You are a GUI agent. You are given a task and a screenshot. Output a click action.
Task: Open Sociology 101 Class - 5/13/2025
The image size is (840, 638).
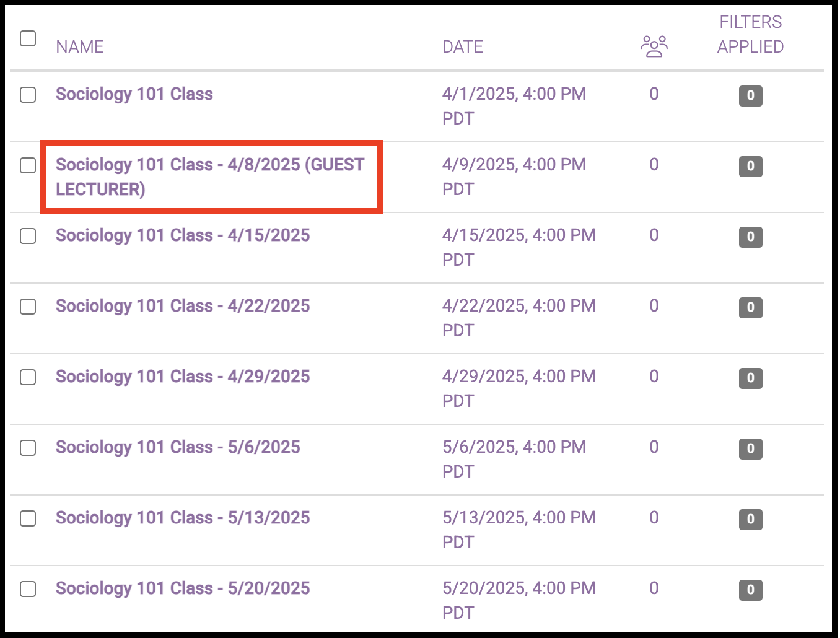(x=183, y=518)
